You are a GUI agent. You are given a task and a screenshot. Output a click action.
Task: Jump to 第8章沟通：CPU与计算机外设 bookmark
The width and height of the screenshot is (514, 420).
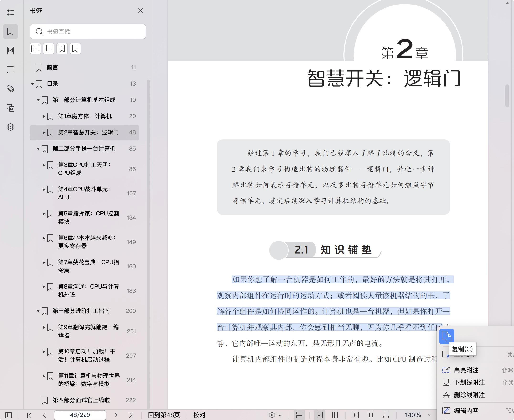[x=89, y=290]
